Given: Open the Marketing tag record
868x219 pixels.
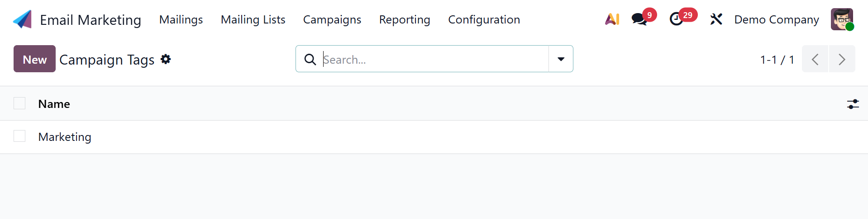Looking at the screenshot, I should click(x=65, y=137).
